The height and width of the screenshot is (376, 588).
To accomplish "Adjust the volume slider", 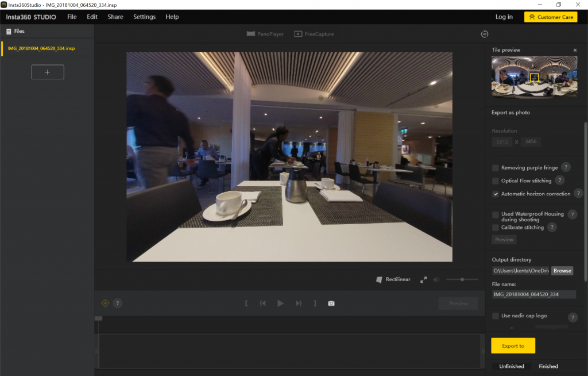I will click(x=462, y=279).
